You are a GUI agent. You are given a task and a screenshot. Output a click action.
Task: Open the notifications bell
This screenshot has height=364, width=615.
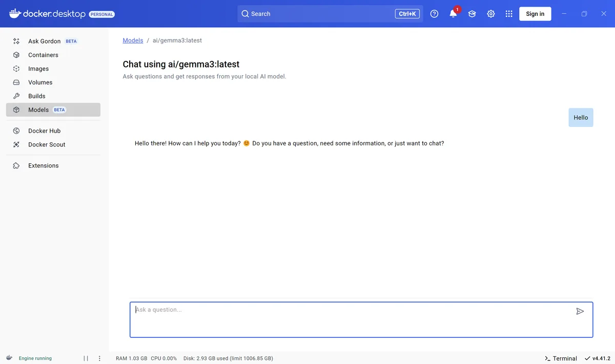(x=453, y=14)
